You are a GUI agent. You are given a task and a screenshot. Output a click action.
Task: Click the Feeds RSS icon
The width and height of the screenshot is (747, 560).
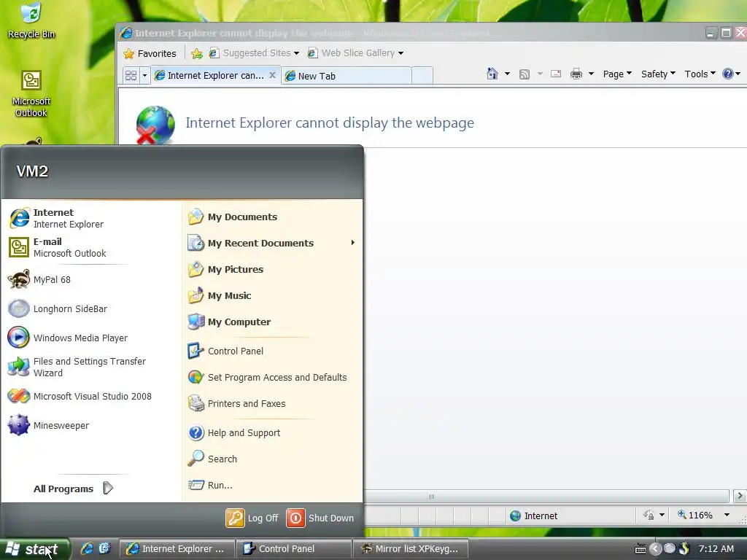coord(525,74)
